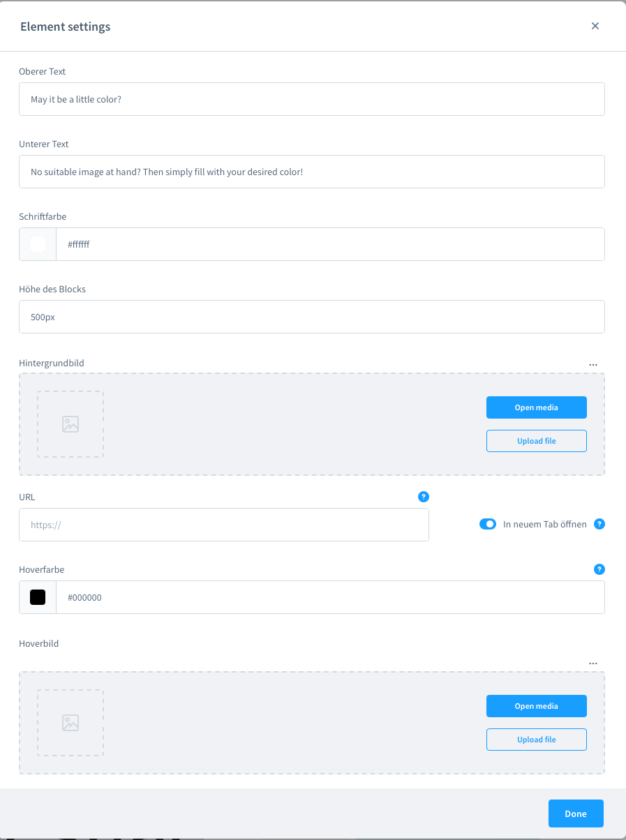Click Open media for Hoverbild
The width and height of the screenshot is (626, 840).
click(x=537, y=706)
